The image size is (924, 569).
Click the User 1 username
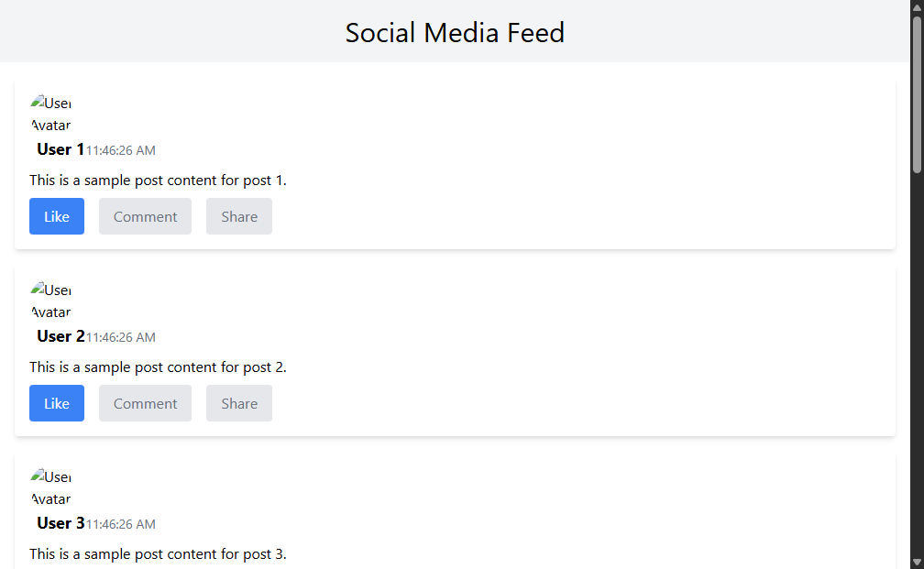(x=60, y=149)
